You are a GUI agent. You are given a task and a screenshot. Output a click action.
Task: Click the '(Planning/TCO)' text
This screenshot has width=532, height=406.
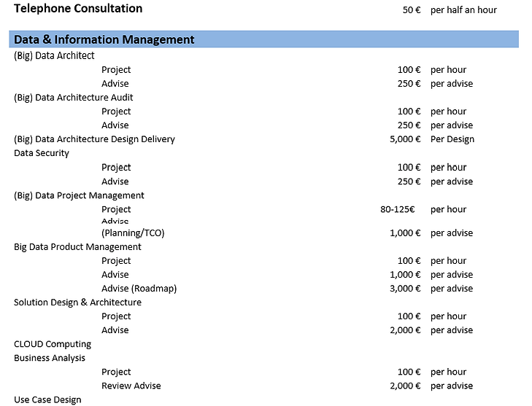133,233
